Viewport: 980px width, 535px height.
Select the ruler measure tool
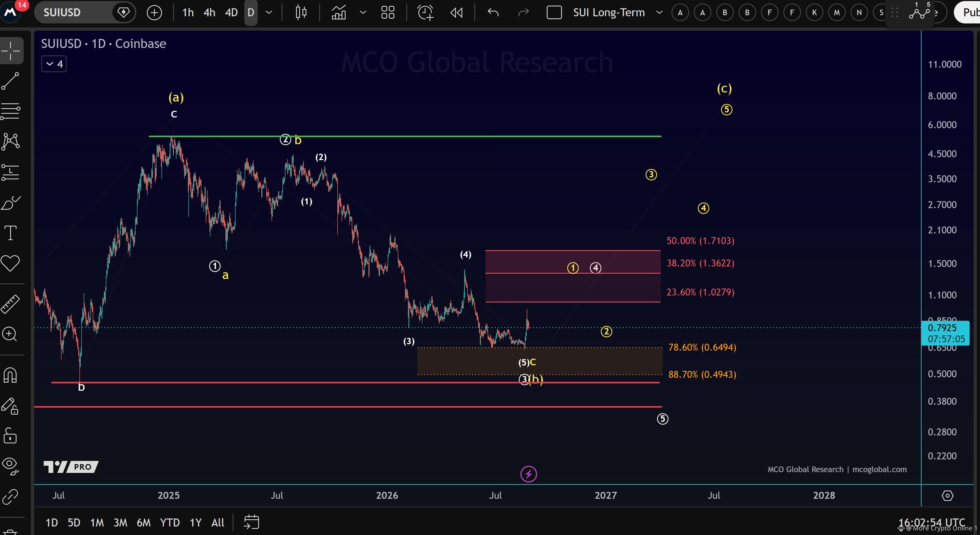11,304
